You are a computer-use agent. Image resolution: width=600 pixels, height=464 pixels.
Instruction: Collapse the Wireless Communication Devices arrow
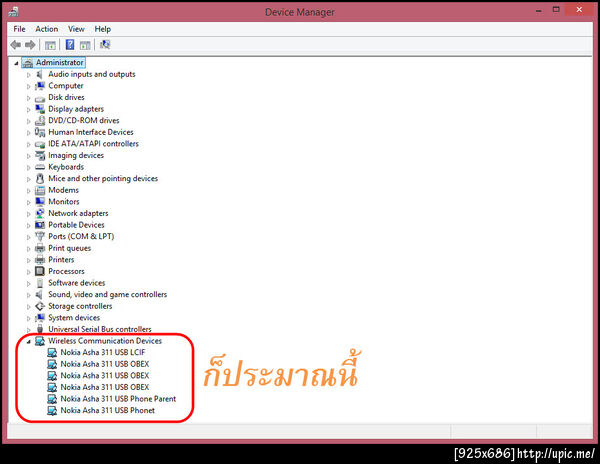[x=28, y=342]
